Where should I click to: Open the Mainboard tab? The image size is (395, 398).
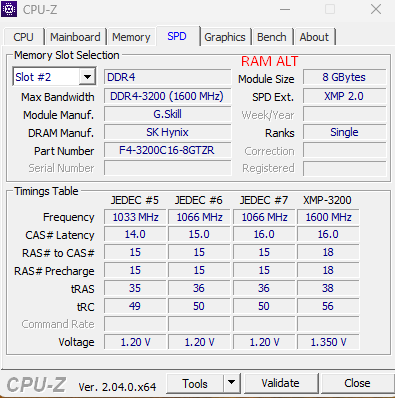coord(75,37)
